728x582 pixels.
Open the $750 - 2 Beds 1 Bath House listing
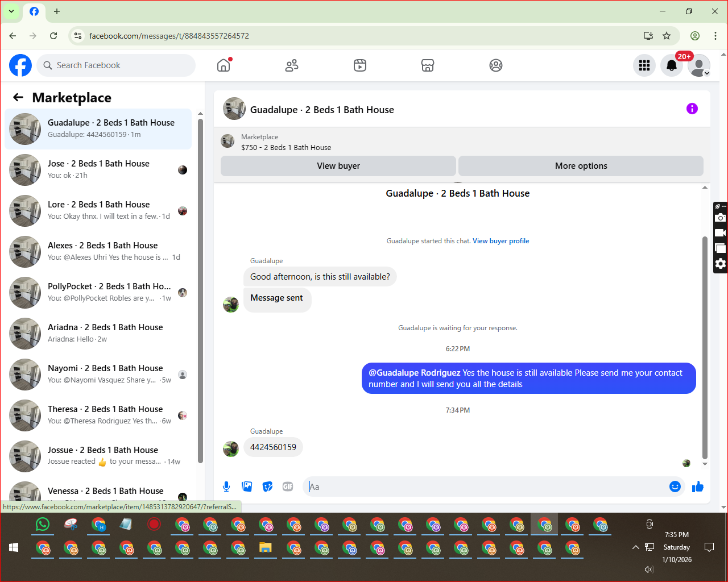pyautogui.click(x=286, y=147)
